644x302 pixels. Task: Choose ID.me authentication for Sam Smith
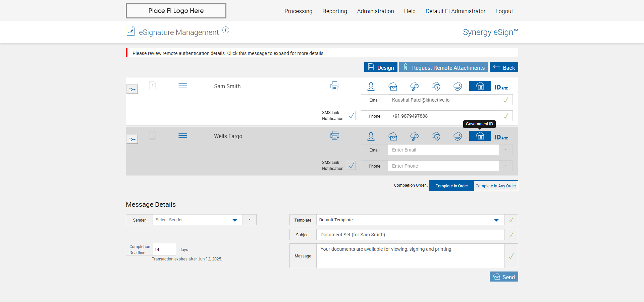pos(501,87)
